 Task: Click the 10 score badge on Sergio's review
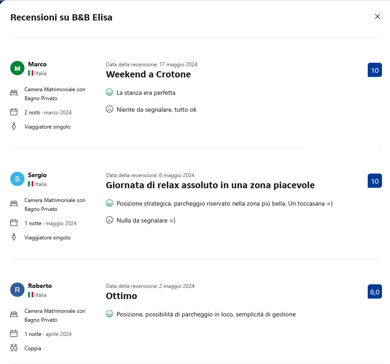375,181
